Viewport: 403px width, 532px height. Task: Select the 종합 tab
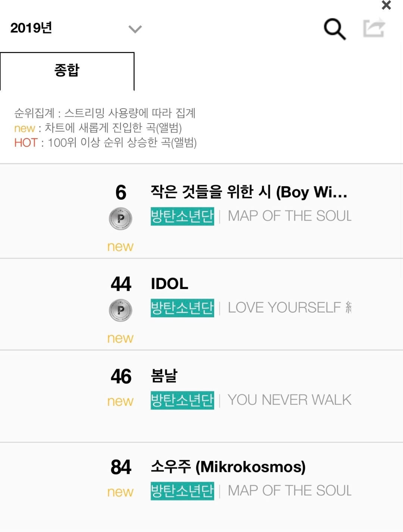pos(67,71)
